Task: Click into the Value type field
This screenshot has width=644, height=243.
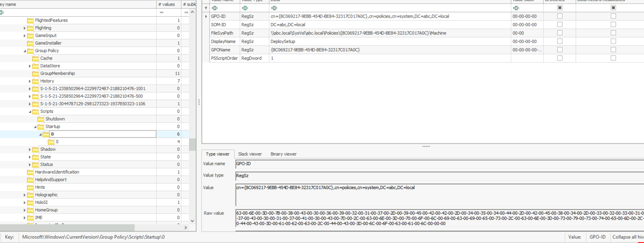Action: (x=440, y=176)
